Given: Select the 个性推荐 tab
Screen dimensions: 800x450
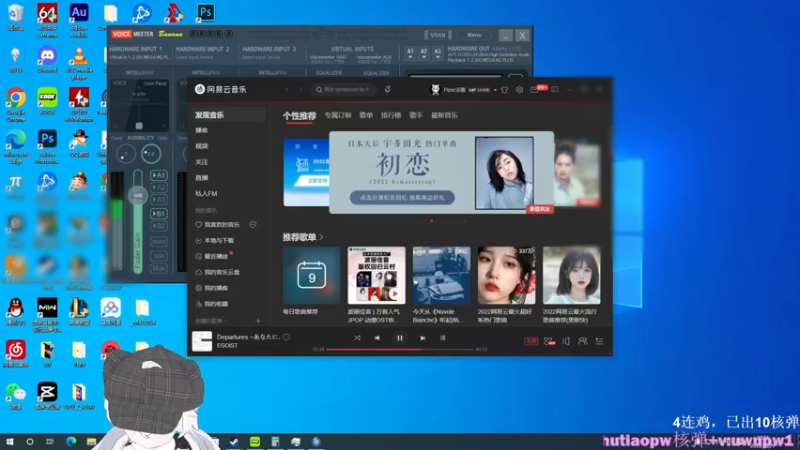Looking at the screenshot, I should pyautogui.click(x=299, y=116).
